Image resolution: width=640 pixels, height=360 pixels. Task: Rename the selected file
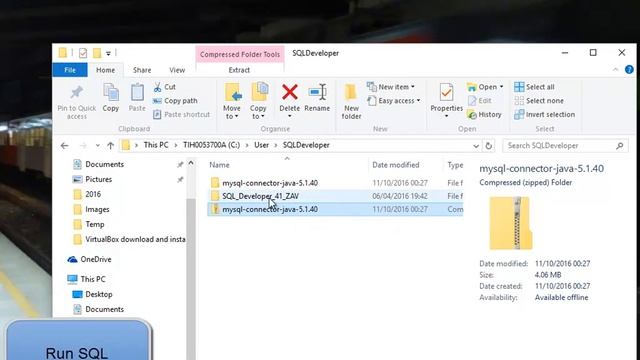point(317,98)
